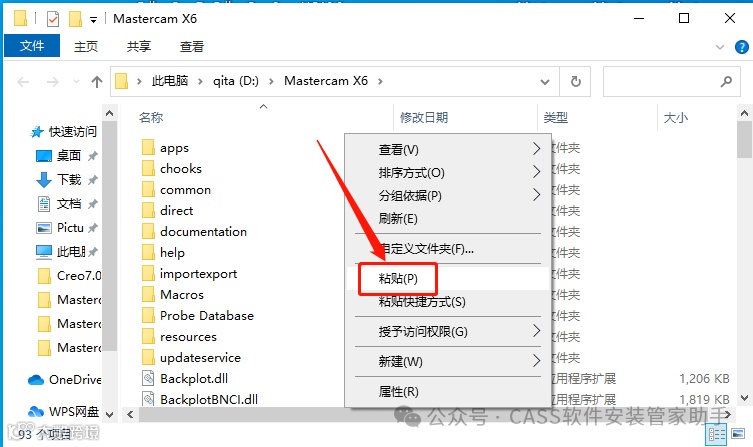Open the 文件 ribbon tab
Image resolution: width=753 pixels, height=447 pixels.
pyautogui.click(x=32, y=46)
